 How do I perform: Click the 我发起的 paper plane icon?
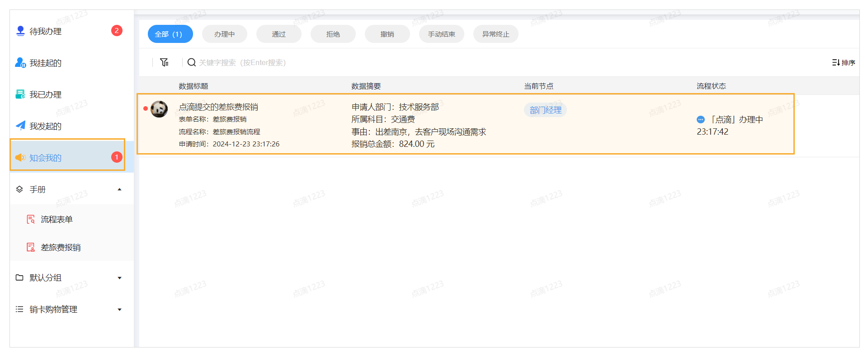20,126
